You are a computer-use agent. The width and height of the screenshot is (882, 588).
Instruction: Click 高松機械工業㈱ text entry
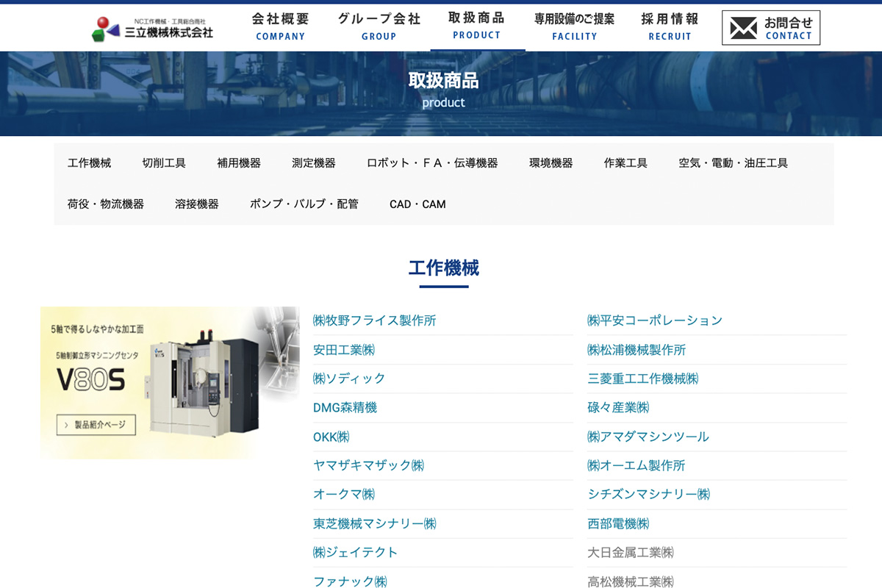click(631, 581)
